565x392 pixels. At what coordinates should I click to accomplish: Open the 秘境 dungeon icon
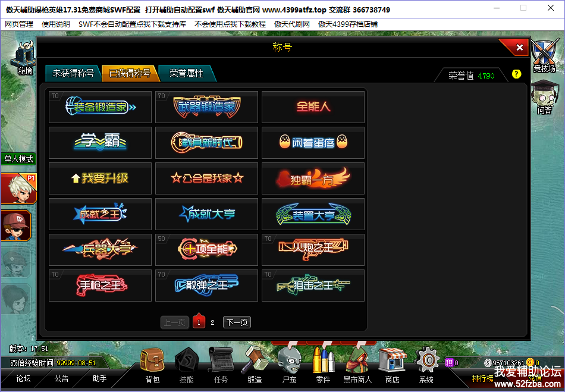[x=24, y=57]
